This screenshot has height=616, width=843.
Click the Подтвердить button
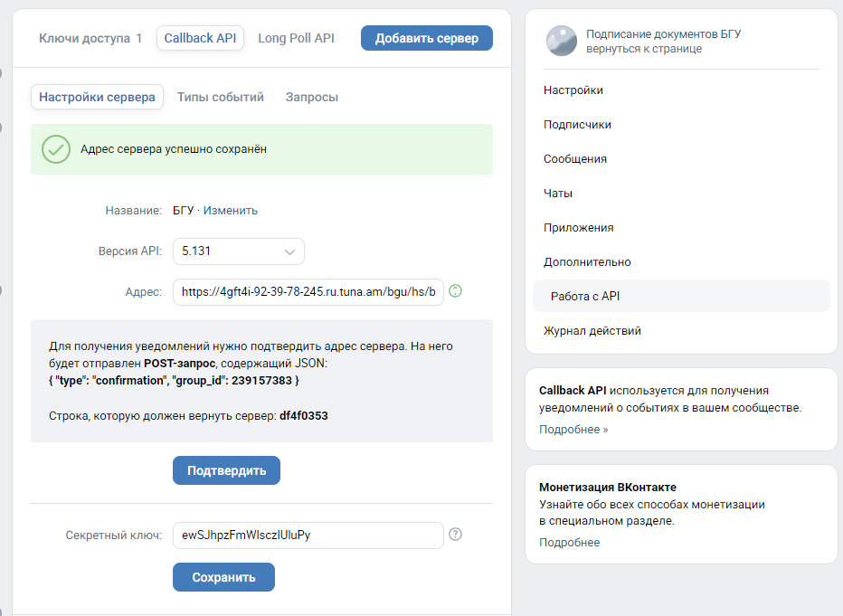click(x=226, y=470)
